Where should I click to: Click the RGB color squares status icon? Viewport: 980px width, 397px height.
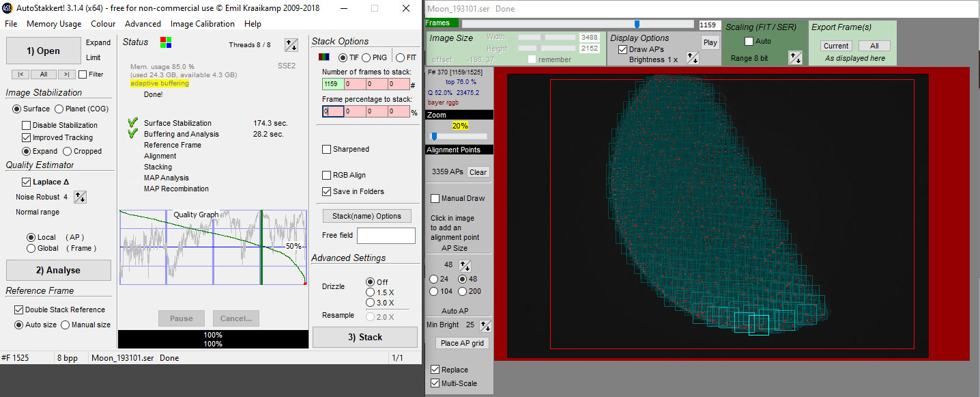(x=166, y=42)
